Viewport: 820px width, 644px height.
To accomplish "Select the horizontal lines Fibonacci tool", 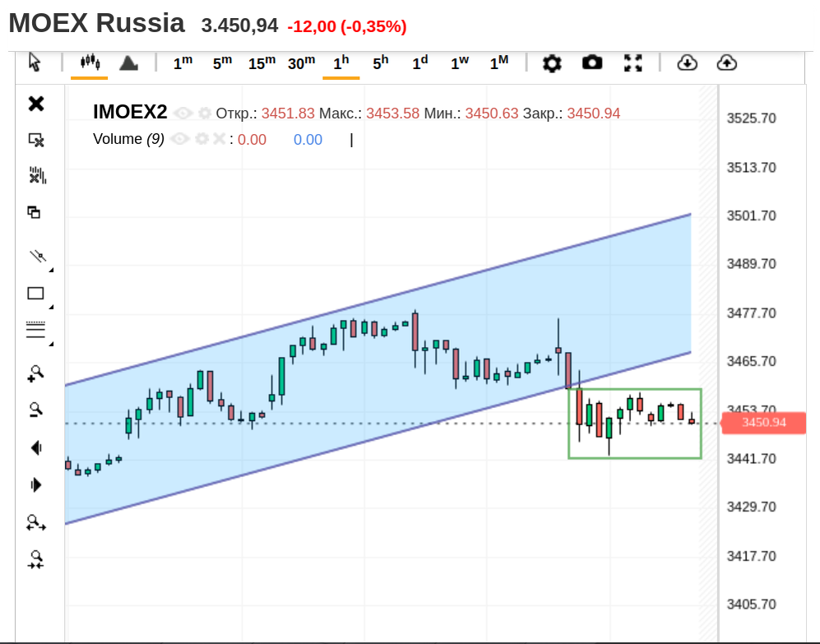I will (35, 330).
